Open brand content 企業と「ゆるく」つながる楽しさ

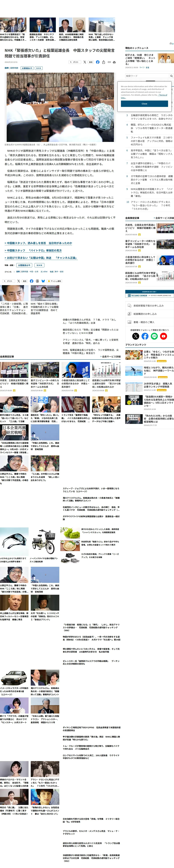(149, 356)
